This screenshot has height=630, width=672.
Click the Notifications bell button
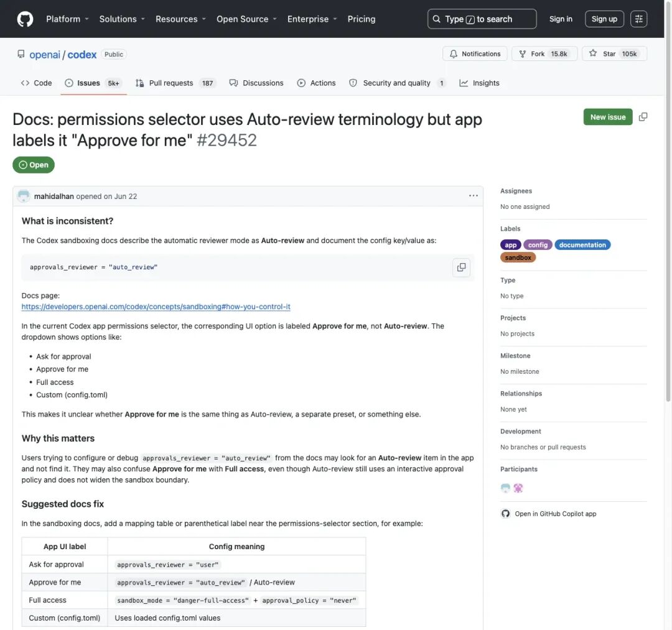(475, 53)
